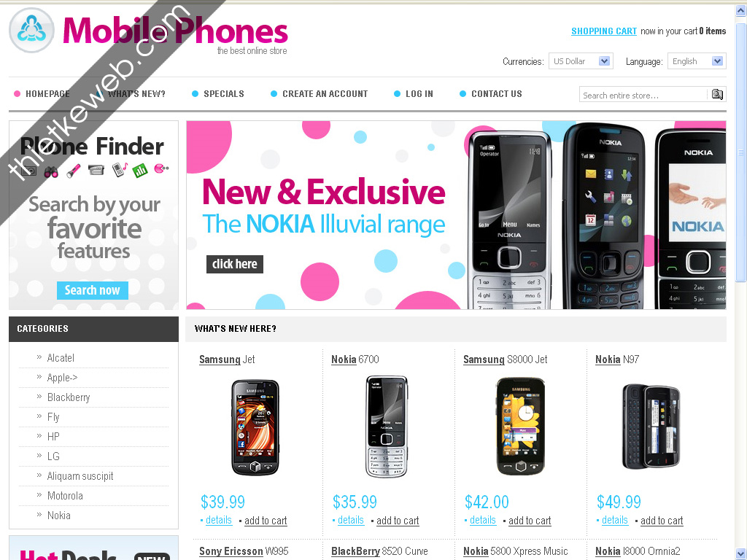Viewport: 747px width, 560px height.
Task: Focus the Search entire store field
Action: (643, 94)
